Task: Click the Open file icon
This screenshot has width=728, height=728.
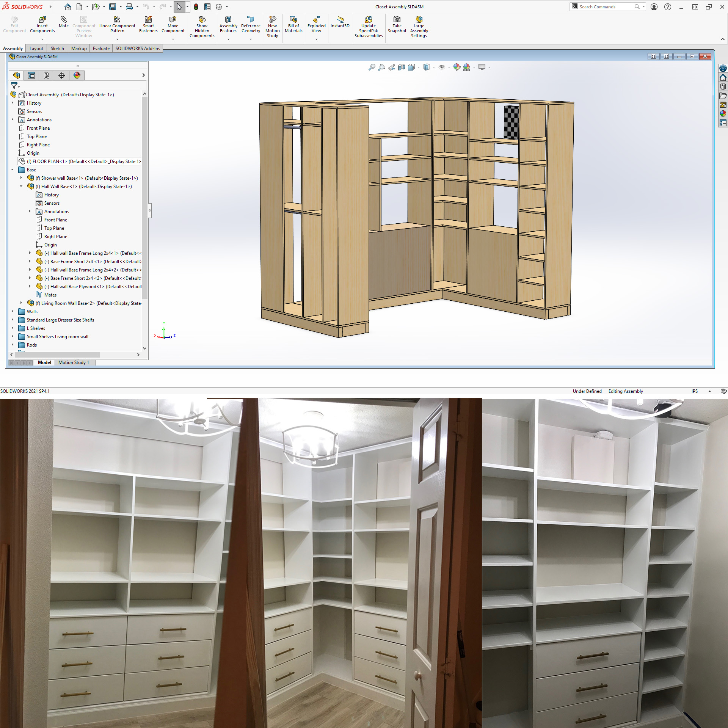Action: pos(96,7)
